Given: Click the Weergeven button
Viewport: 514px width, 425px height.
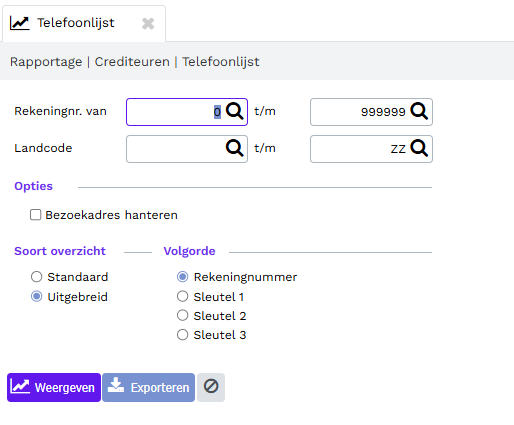Looking at the screenshot, I should pyautogui.click(x=54, y=387).
